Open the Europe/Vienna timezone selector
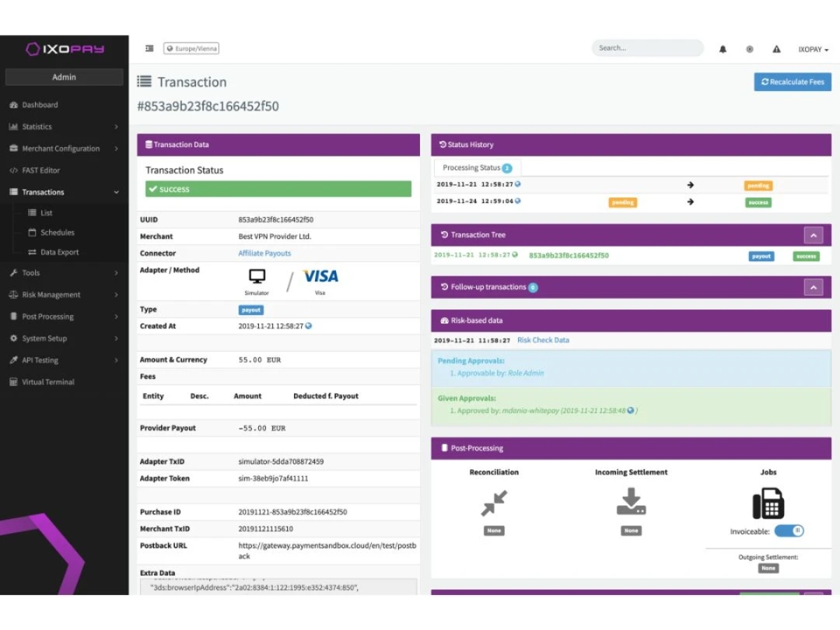This screenshot has width=840, height=630. [191, 48]
